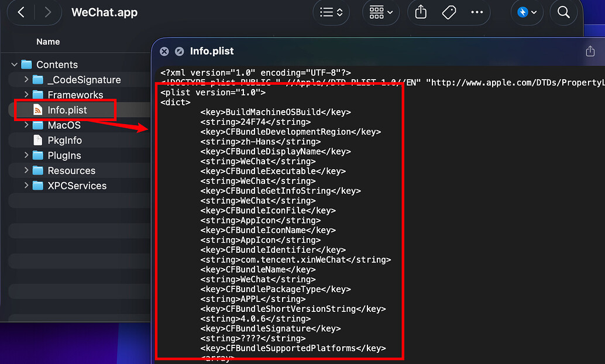Screen dimensions: 605x364
Task: Sort by the Name column header
Action: click(x=48, y=42)
